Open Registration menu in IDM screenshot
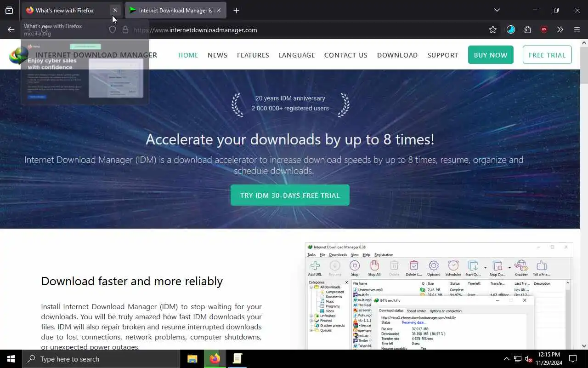This screenshot has height=368, width=588. click(384, 254)
